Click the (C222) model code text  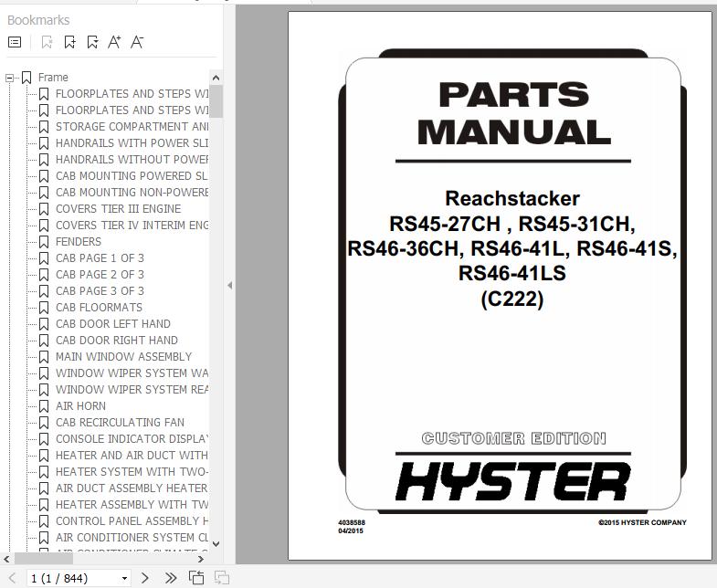pos(512,299)
